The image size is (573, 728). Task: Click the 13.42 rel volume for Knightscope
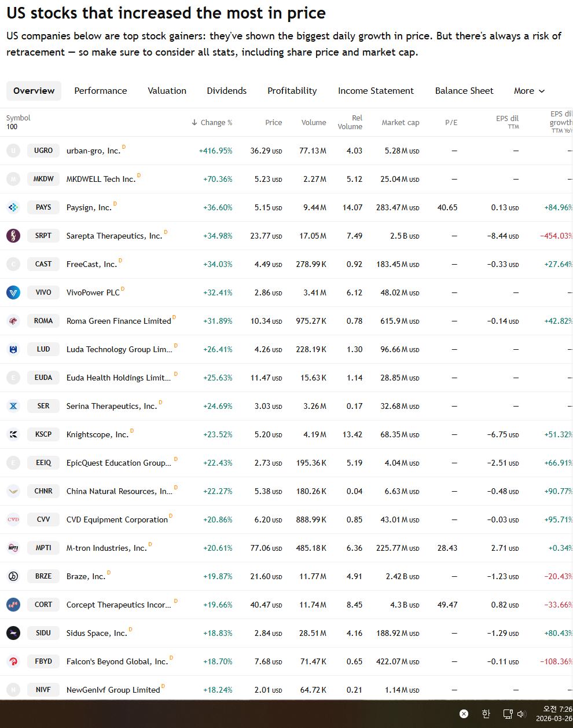352,434
